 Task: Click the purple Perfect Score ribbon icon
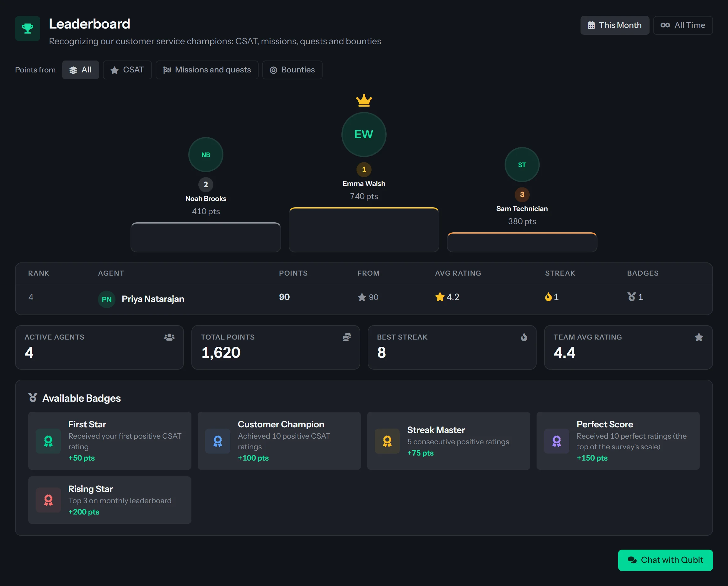tap(557, 441)
